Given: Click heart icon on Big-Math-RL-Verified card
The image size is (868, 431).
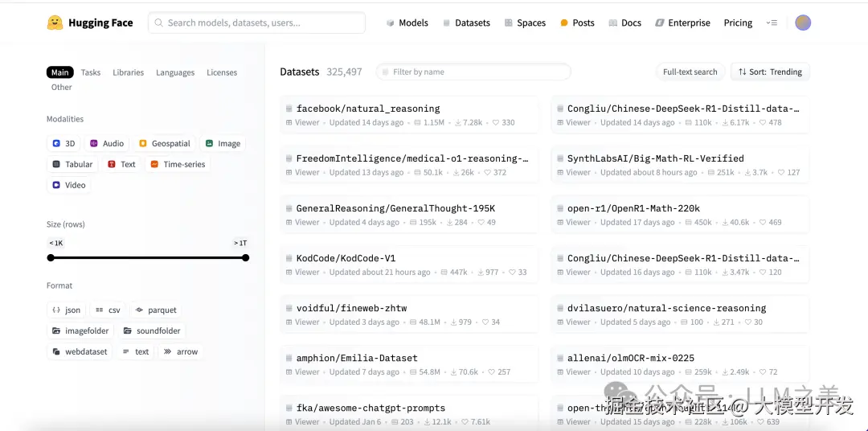Looking at the screenshot, I should (781, 172).
